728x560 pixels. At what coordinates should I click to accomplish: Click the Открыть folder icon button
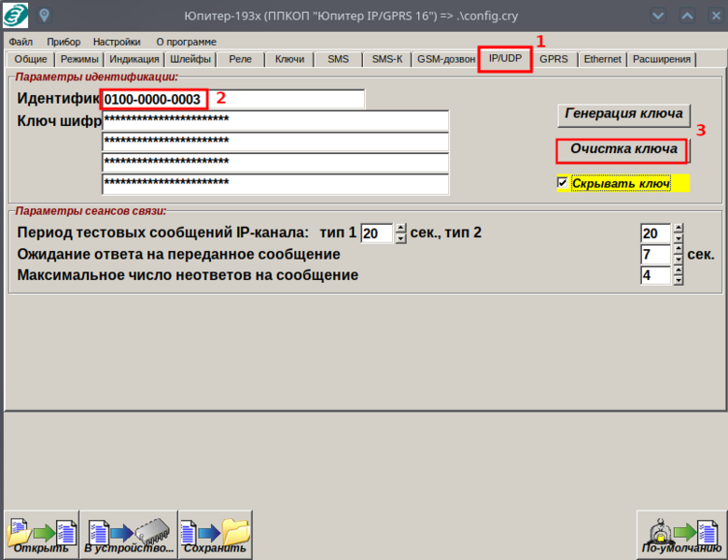pos(42,535)
